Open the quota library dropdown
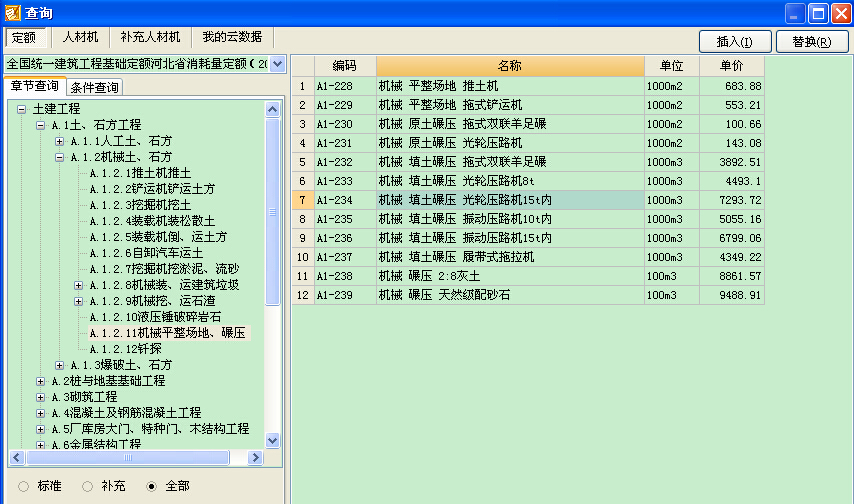The width and height of the screenshot is (854, 504). (278, 64)
